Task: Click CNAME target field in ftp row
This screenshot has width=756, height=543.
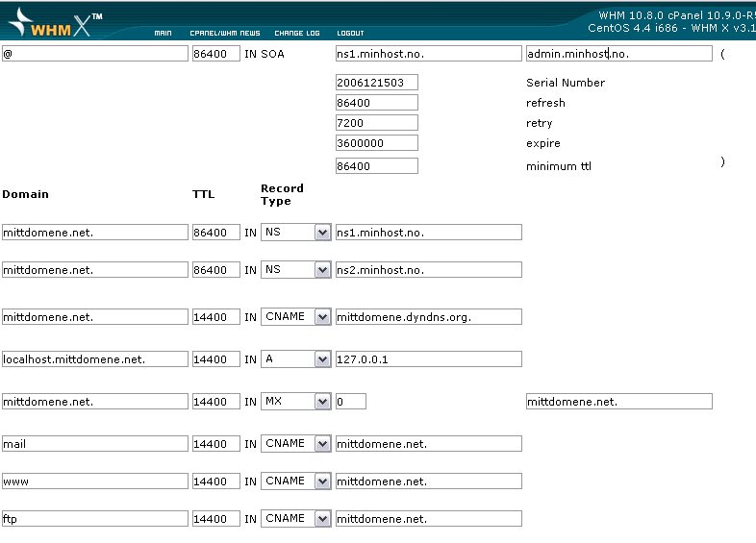Action: 429,519
